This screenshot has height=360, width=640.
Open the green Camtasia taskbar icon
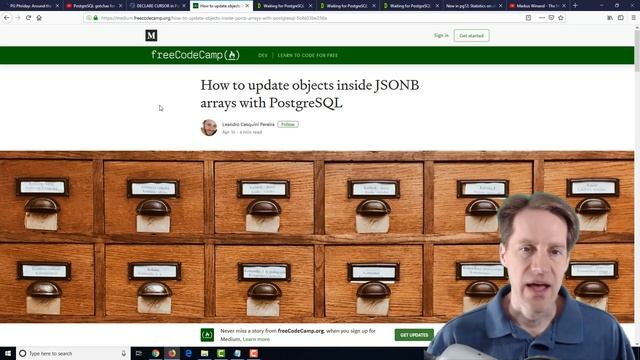pyautogui.click(x=221, y=353)
